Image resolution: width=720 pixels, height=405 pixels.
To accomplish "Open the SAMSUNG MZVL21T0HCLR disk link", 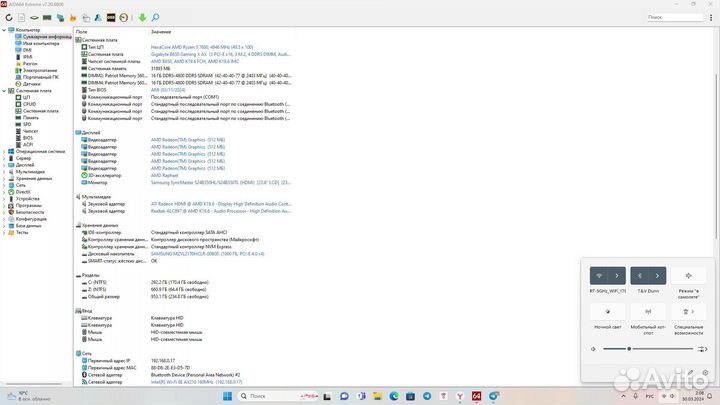I will tap(208, 254).
